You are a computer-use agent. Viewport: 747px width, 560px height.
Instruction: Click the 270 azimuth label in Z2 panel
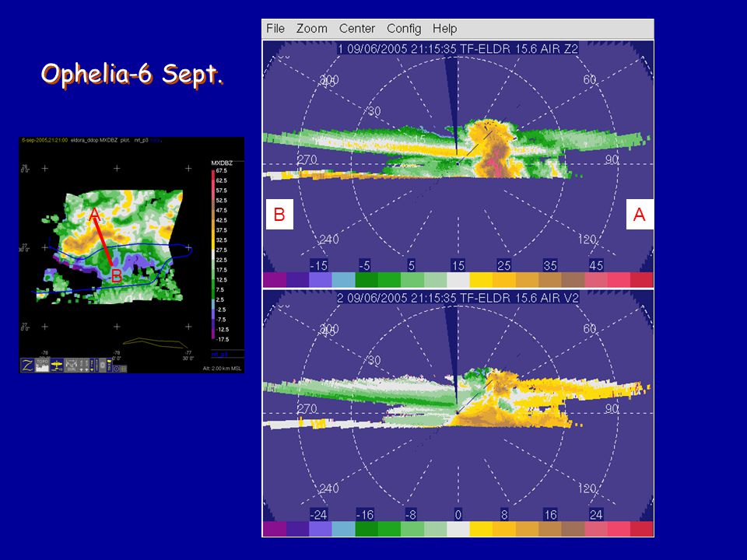click(x=307, y=159)
